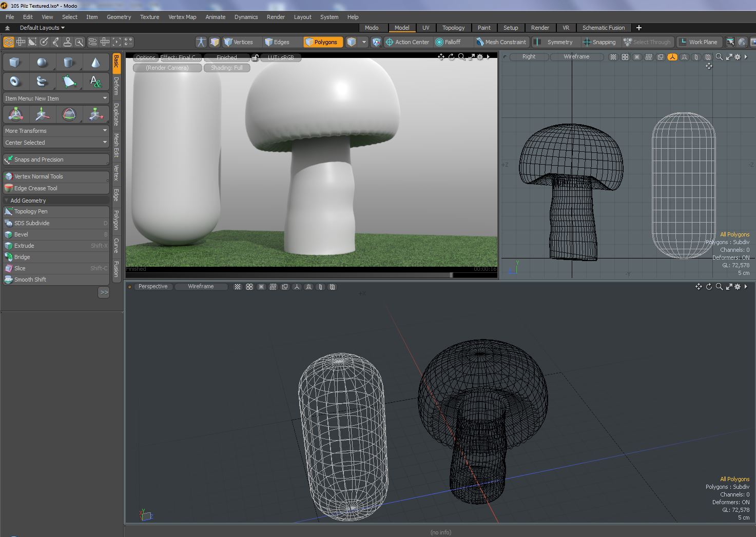Click the cone primitive icon

click(x=95, y=63)
